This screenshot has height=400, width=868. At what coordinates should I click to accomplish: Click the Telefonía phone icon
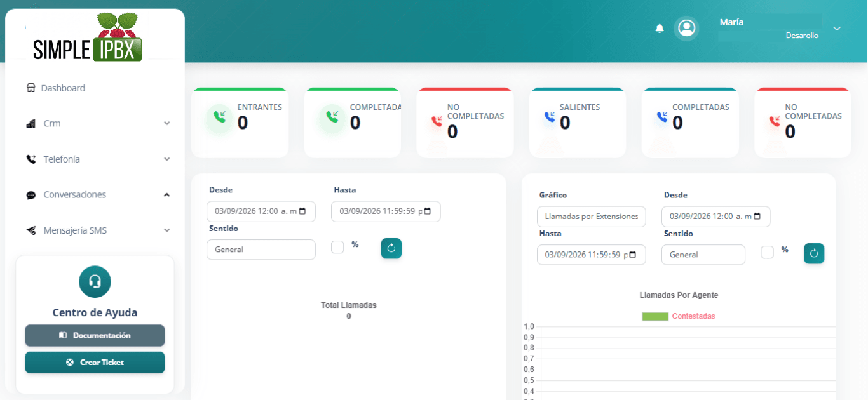coord(31,159)
